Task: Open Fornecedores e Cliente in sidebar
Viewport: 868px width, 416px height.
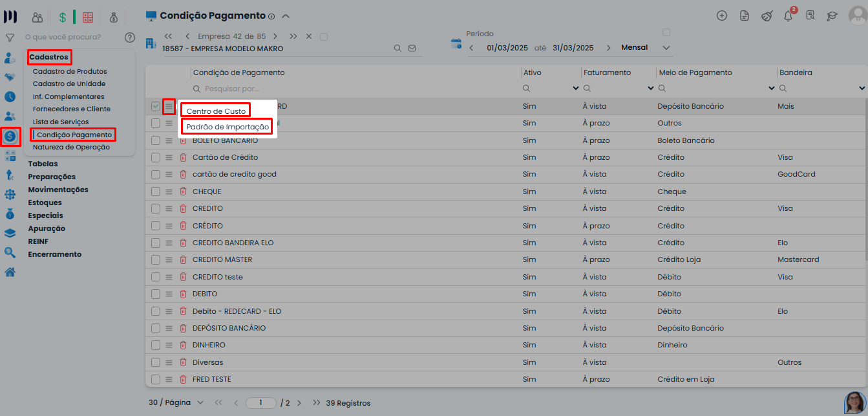Action: 72,109
